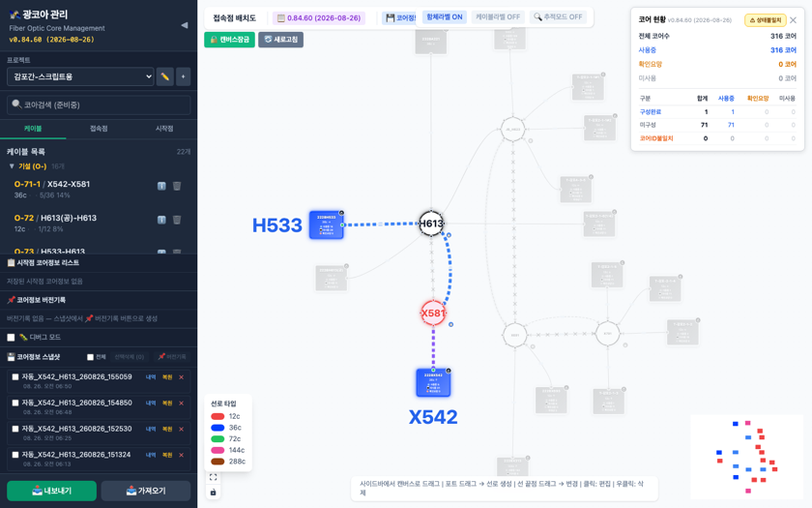Select cable row O-71-1 / X542-X581
The image size is (812, 508).
(x=99, y=190)
